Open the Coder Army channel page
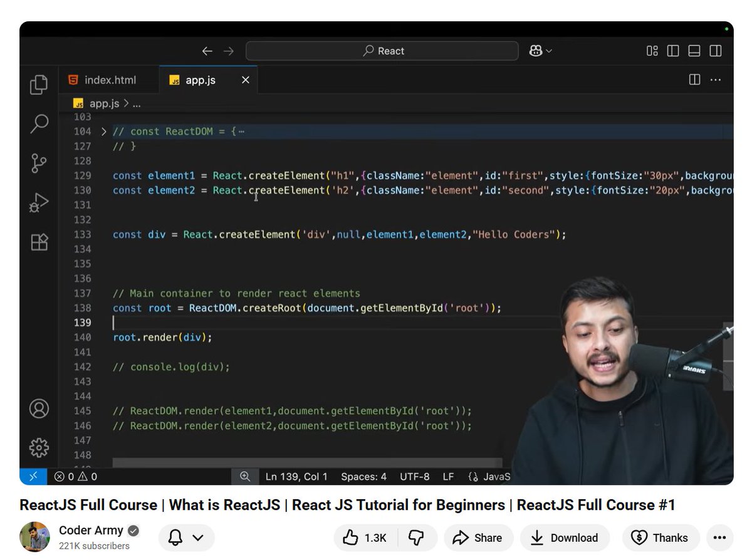 tap(91, 530)
